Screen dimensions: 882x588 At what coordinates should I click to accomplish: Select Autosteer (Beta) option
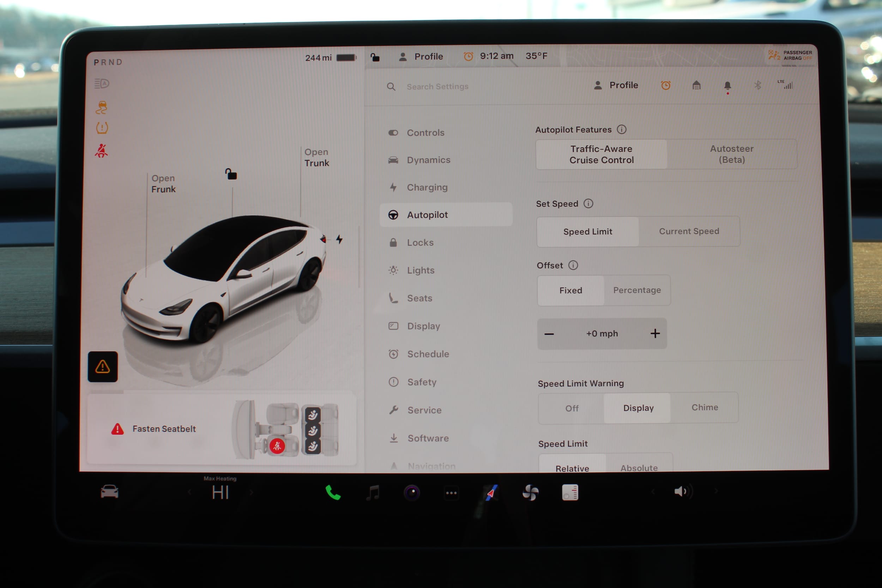pos(731,154)
